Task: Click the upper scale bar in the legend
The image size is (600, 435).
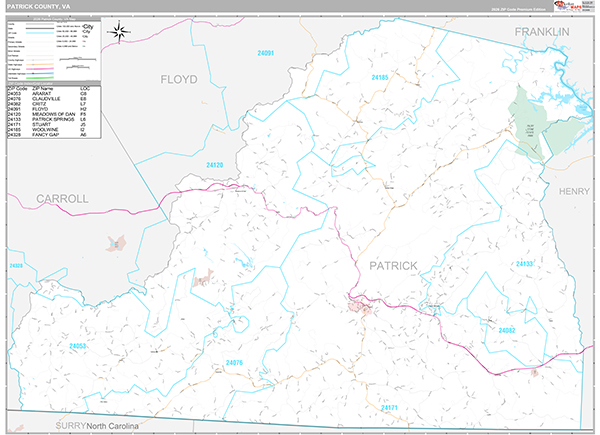Action: pos(78,59)
